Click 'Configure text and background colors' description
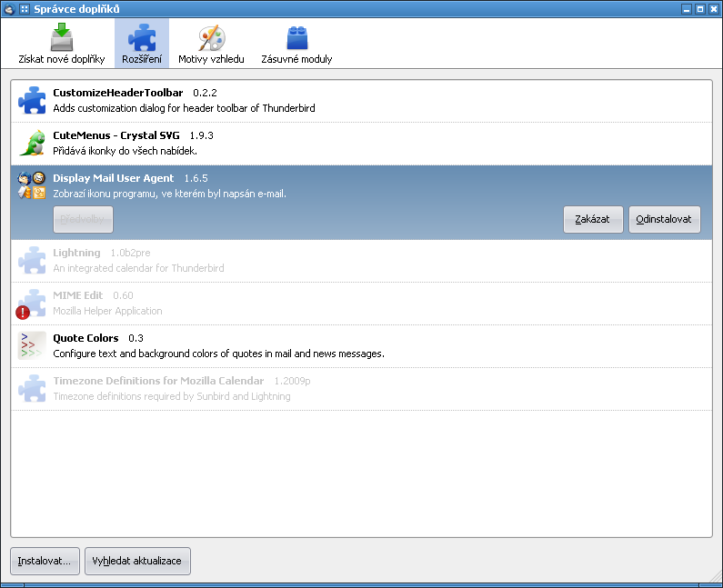This screenshot has height=588, width=723. pyautogui.click(x=218, y=354)
